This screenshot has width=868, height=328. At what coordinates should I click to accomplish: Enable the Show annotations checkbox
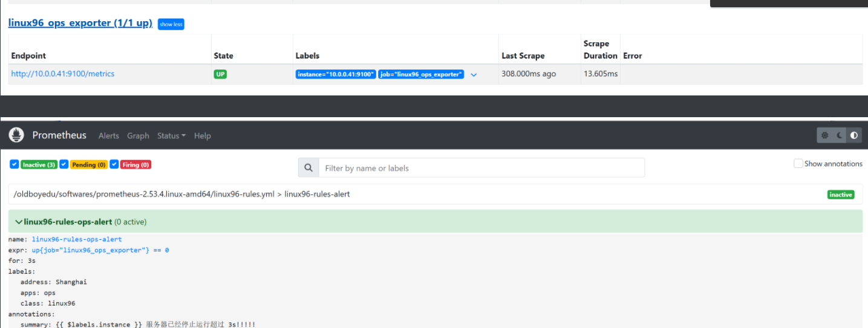[798, 164]
